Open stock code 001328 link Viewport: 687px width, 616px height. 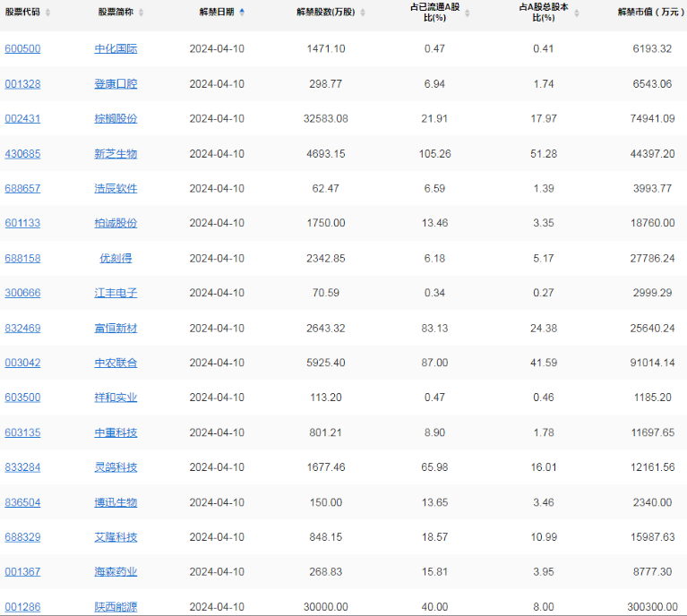(x=22, y=83)
